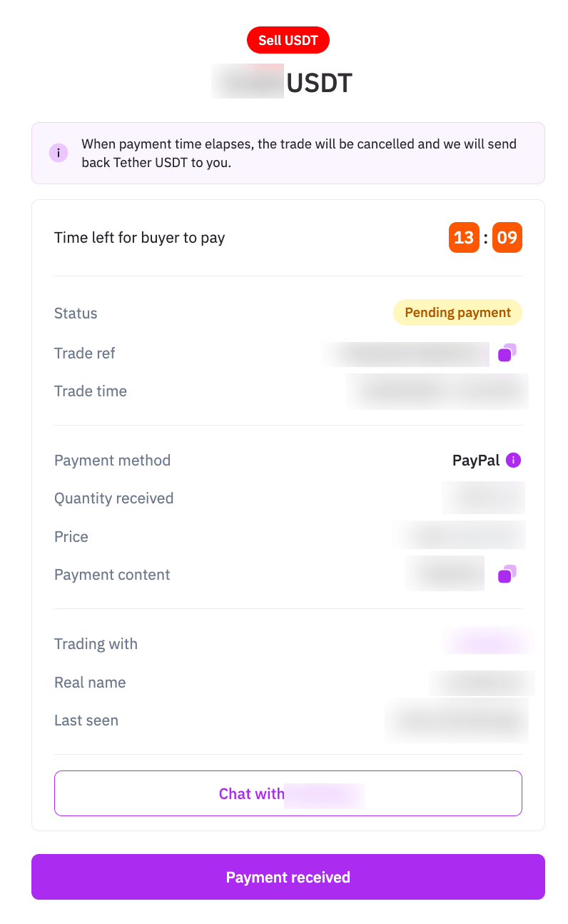This screenshot has width=568, height=924.
Task: Copy the trade ref value
Action: coord(507,353)
